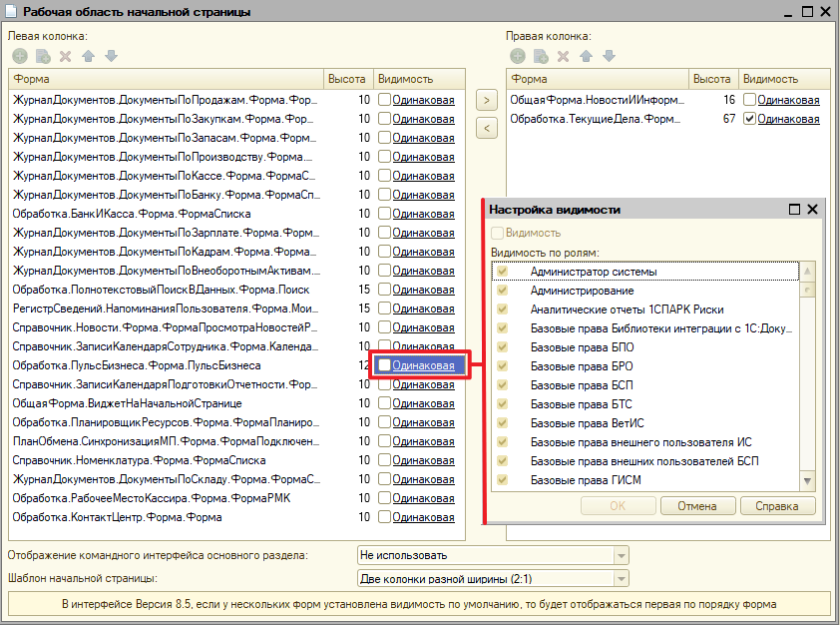
Task: Click the roles list scrollbar down arrow
Action: [x=807, y=481]
